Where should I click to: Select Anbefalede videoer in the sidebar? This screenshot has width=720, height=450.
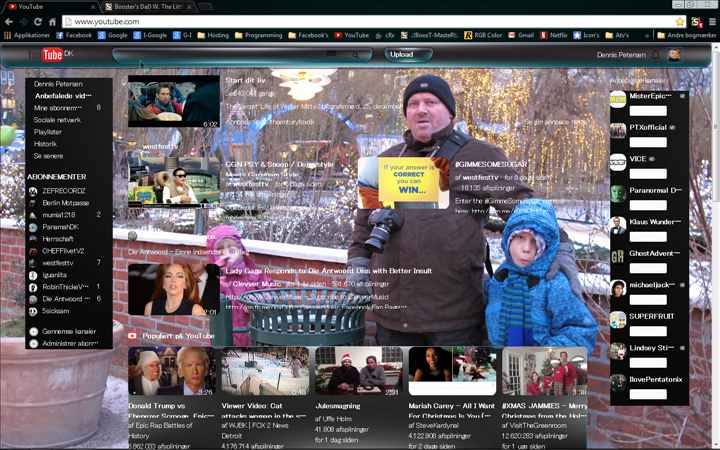pos(63,96)
